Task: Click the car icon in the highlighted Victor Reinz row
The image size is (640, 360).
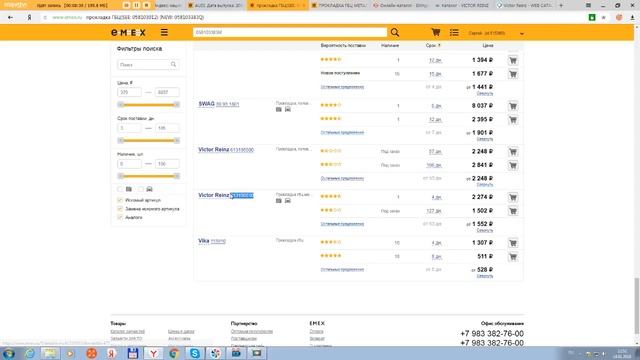Action: click(x=288, y=201)
